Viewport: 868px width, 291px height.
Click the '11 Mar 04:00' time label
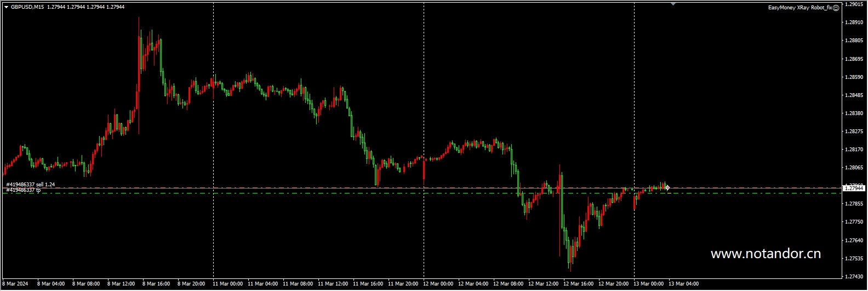262,284
